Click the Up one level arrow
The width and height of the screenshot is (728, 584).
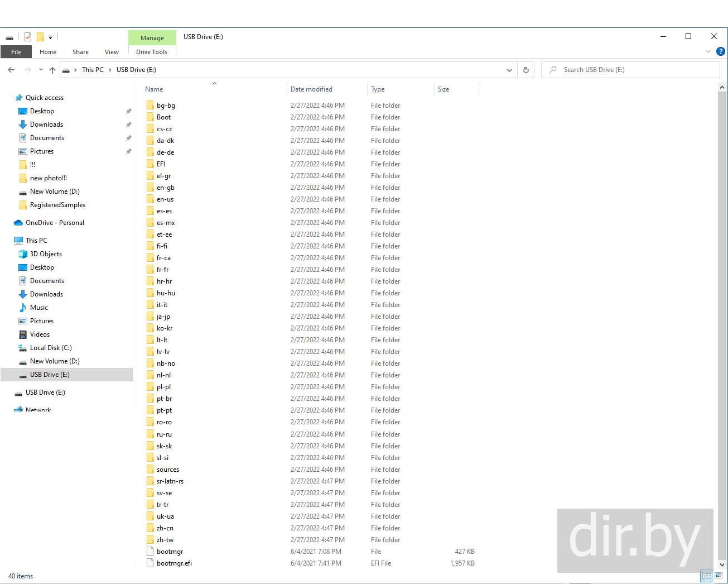point(52,70)
